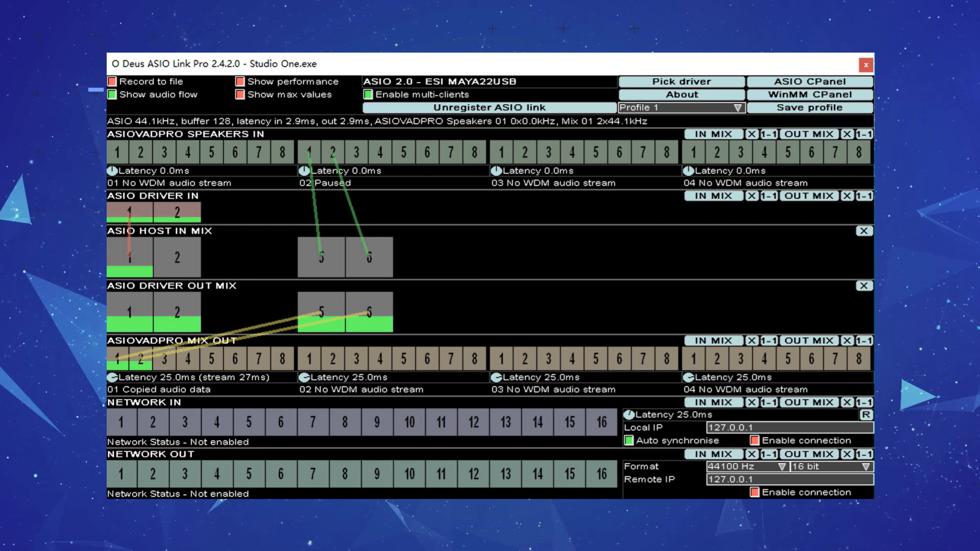This screenshot has height=551, width=980.
Task: Click the Remote IP address field
Action: [x=790, y=480]
